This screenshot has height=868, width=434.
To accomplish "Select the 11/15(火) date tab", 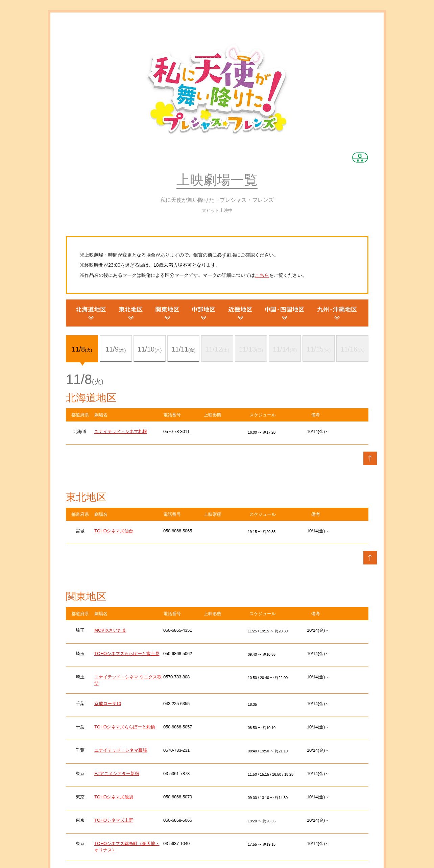I will click(x=318, y=349).
